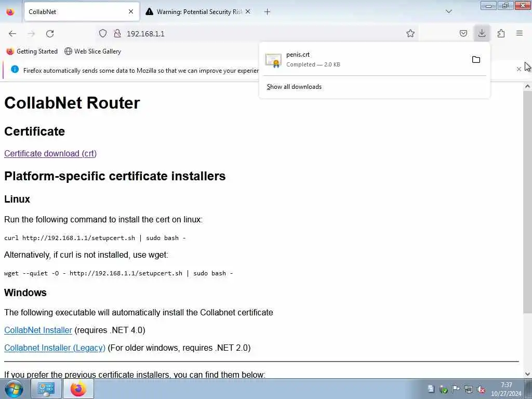The image size is (532, 399).
Task: Click Certificate download (crt) link
Action: pyautogui.click(x=50, y=153)
